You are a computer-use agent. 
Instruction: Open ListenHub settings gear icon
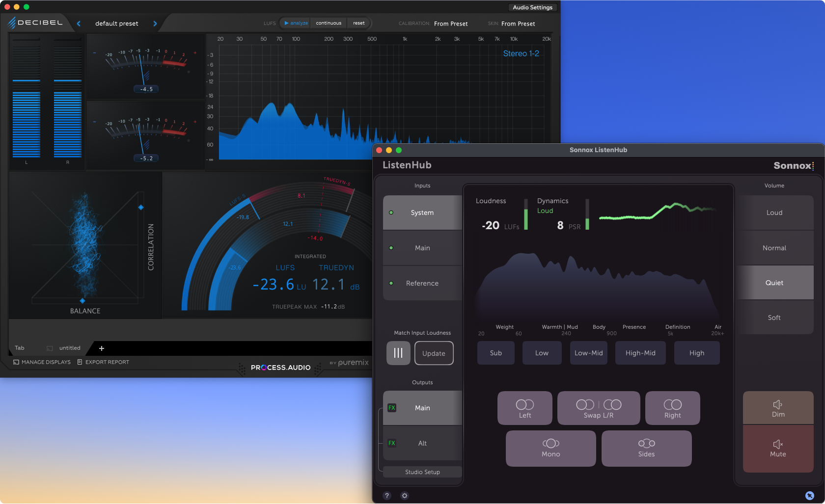[405, 496]
